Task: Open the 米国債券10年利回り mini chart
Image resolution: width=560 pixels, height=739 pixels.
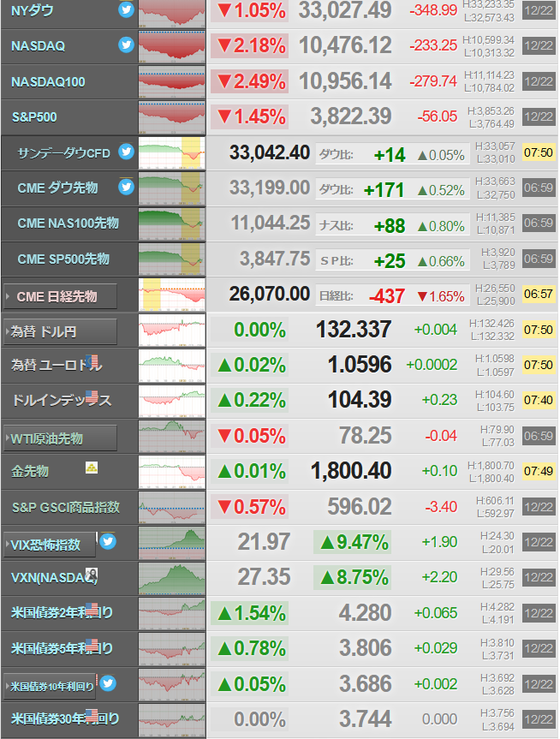Action: [x=172, y=684]
